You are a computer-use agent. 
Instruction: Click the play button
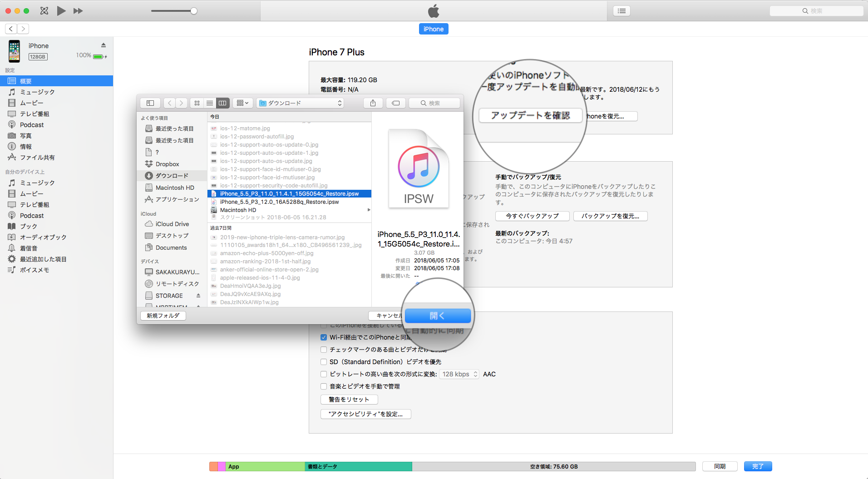pos(61,11)
